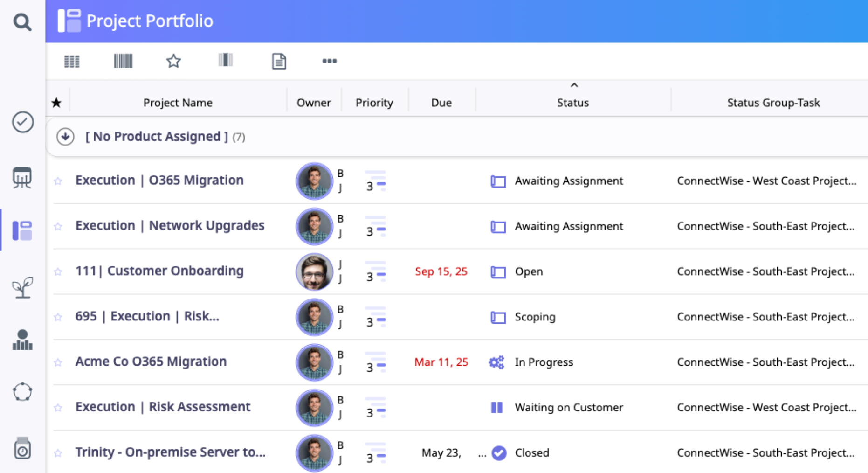Viewport: 868px width, 473px height.
Task: Favorite the 111| Customer Onboarding project
Action: tap(58, 271)
